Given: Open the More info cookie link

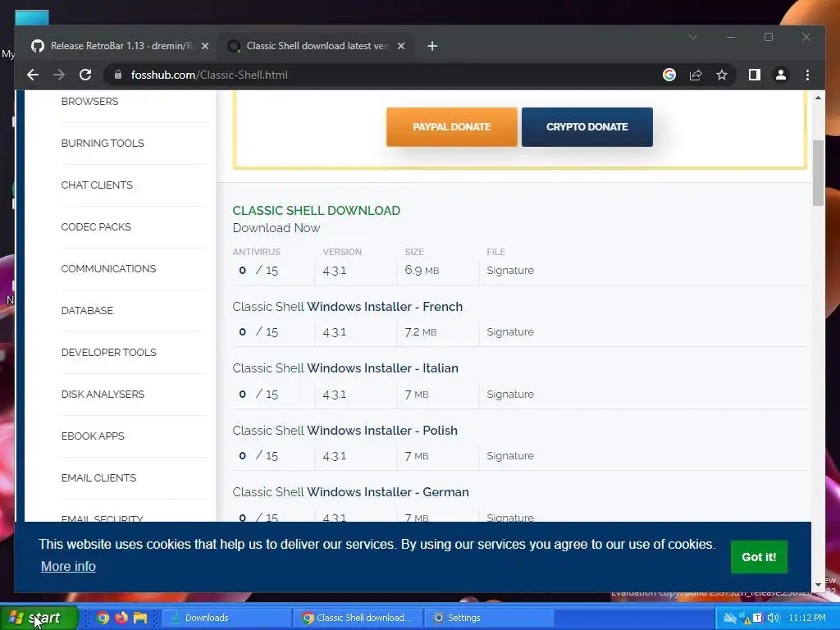Looking at the screenshot, I should (68, 566).
